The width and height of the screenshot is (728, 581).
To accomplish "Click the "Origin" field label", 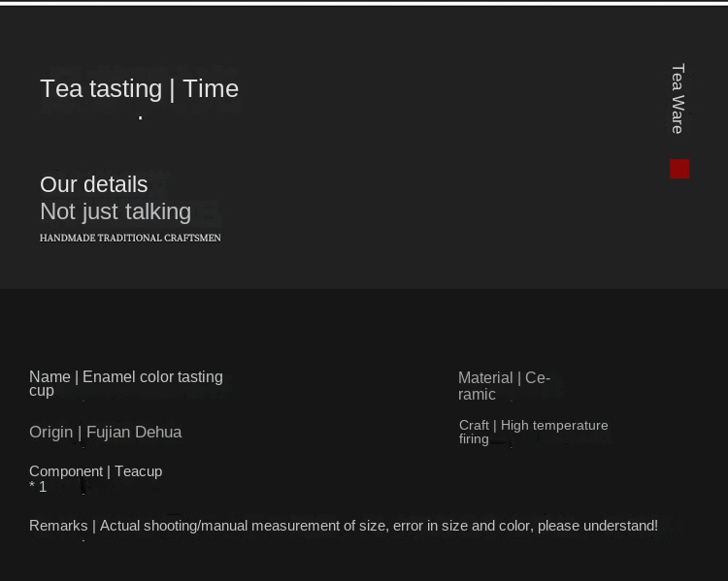I will (x=51, y=432).
